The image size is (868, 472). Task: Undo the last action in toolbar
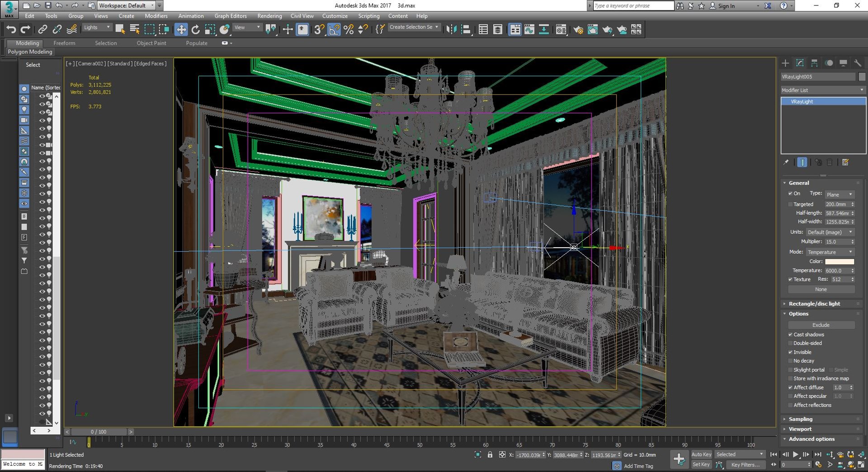point(11,30)
